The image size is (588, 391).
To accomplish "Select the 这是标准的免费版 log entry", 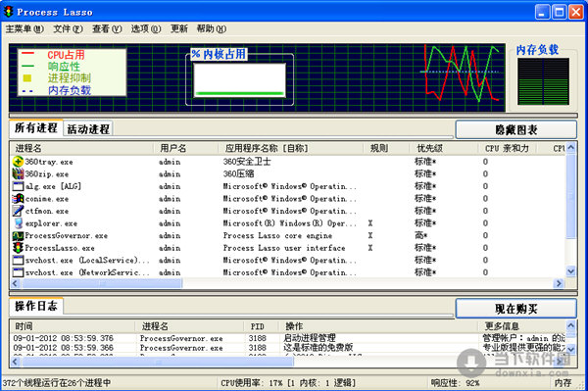I will click(x=318, y=348).
